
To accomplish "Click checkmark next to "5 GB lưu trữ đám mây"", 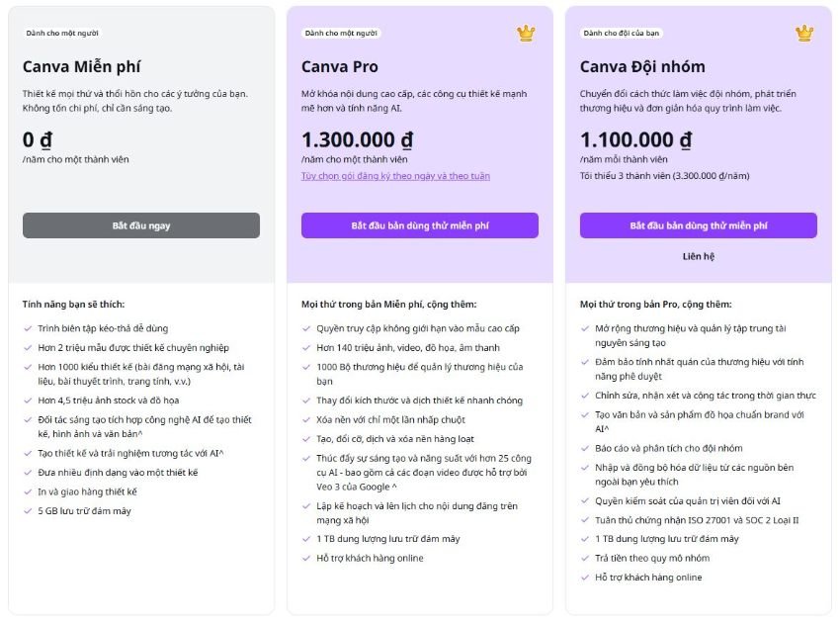I will (28, 511).
